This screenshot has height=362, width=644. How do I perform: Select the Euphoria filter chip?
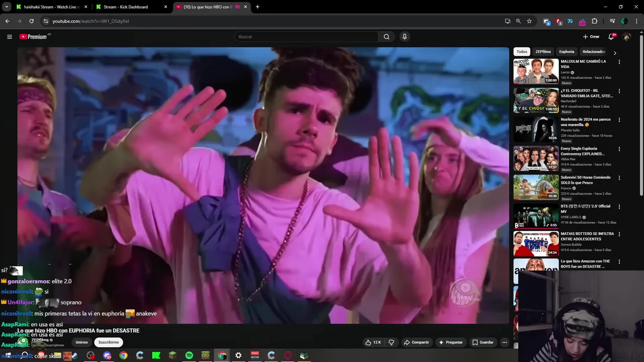(567, 52)
